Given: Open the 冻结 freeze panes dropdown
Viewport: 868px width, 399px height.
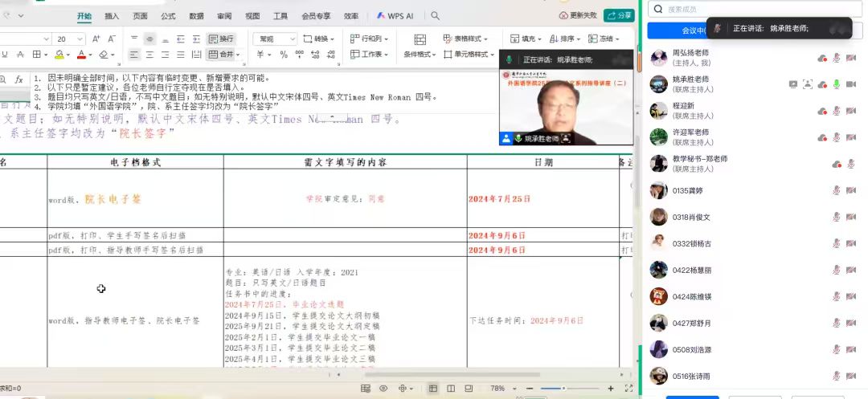Looking at the screenshot, I should point(604,39).
